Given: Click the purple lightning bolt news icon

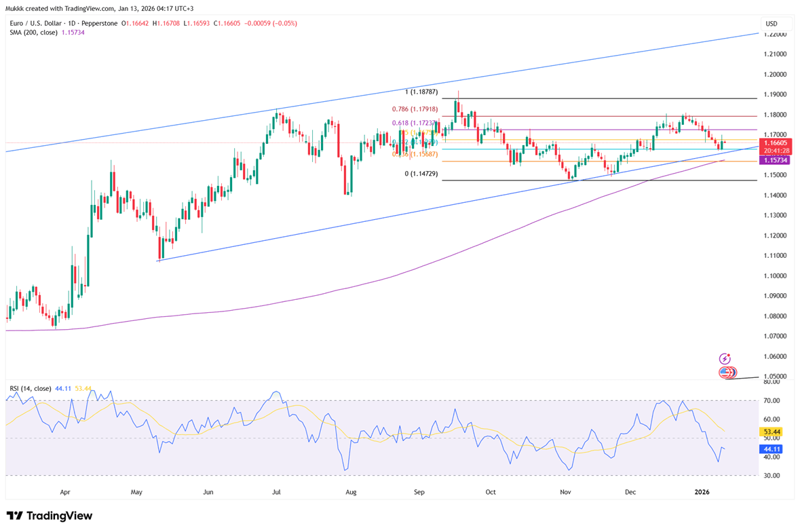Looking at the screenshot, I should point(725,358).
